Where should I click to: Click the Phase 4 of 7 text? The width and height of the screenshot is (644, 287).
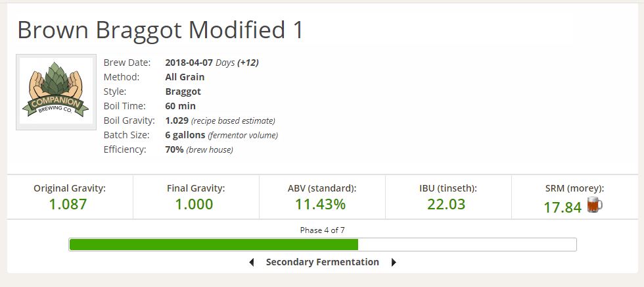tap(323, 230)
